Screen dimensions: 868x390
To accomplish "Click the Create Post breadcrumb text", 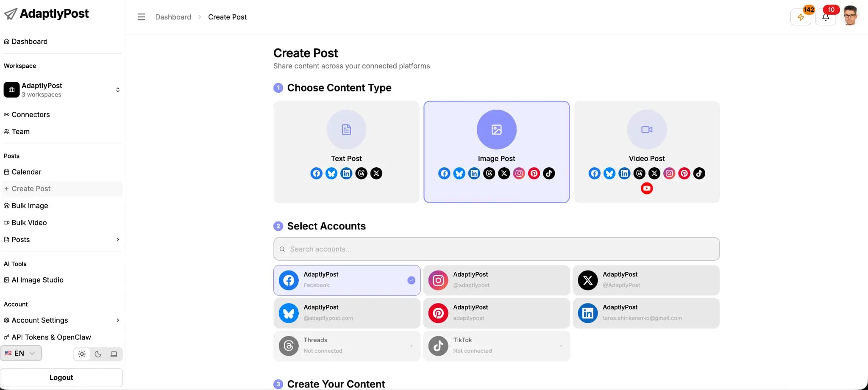I will tap(227, 17).
